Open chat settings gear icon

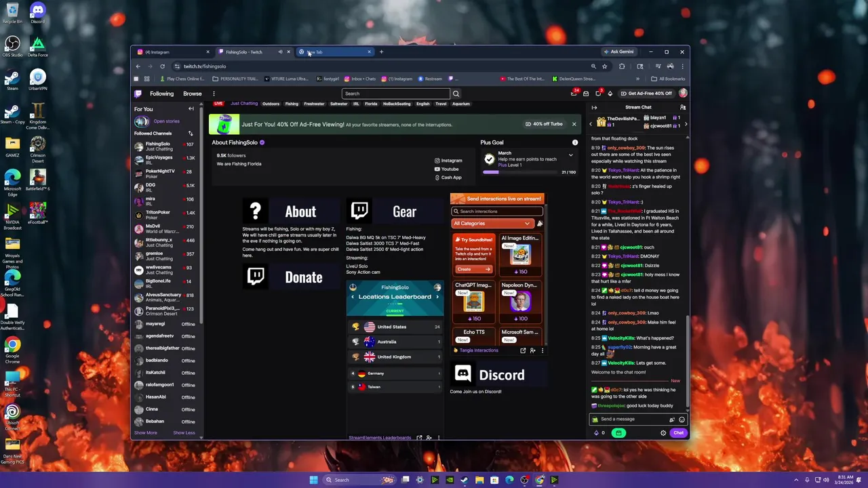[x=663, y=433]
